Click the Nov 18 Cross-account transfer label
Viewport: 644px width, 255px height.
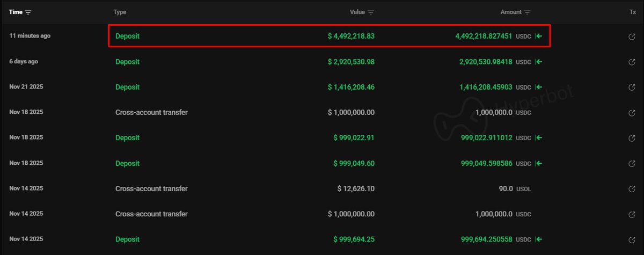click(x=151, y=113)
